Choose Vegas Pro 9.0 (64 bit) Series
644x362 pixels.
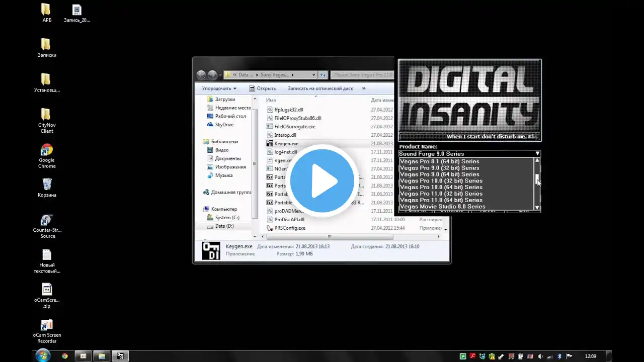pos(466,174)
